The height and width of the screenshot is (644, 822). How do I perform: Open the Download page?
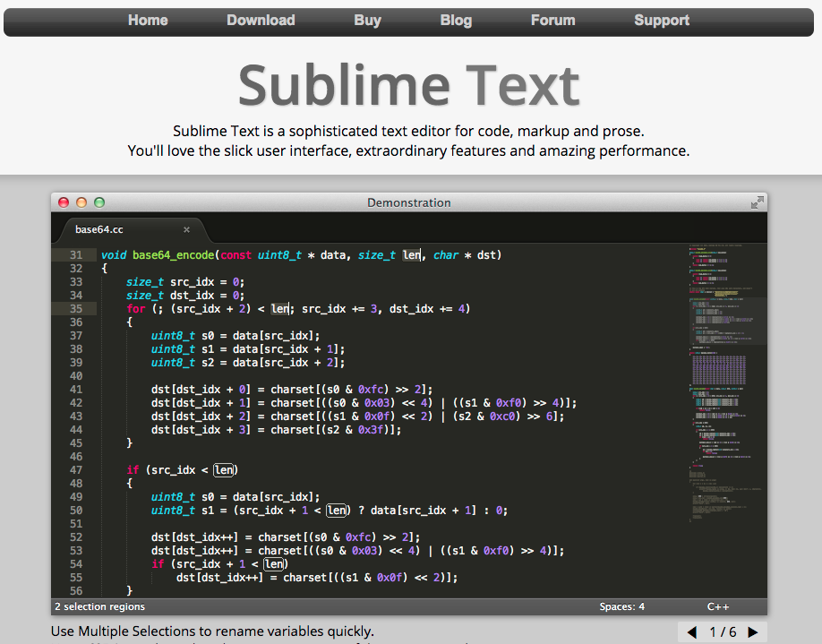pyautogui.click(x=261, y=20)
